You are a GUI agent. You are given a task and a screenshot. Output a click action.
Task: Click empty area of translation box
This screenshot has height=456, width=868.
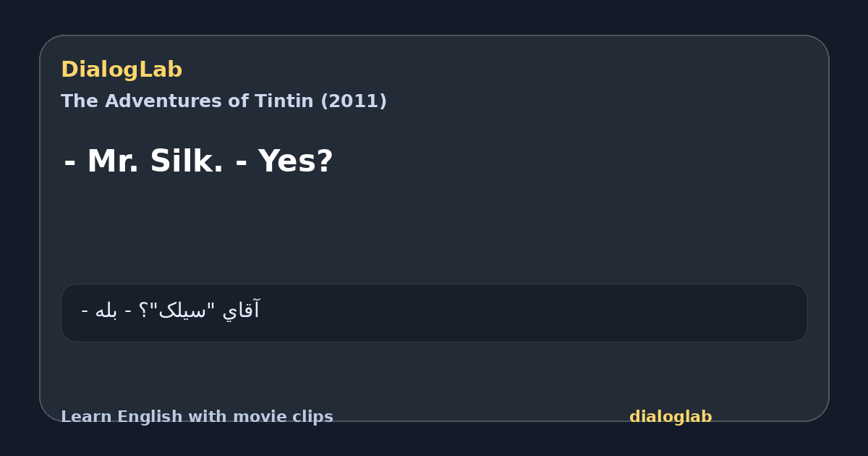(542, 313)
